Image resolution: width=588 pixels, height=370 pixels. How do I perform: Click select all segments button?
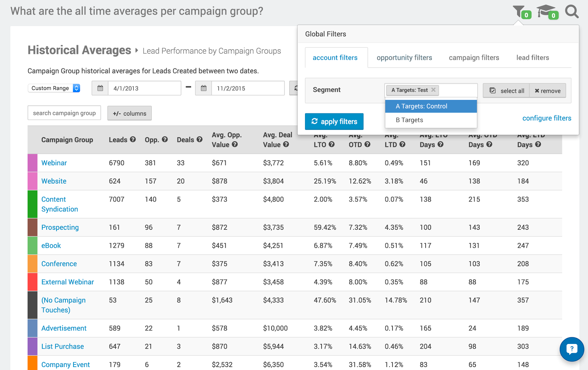[506, 91]
